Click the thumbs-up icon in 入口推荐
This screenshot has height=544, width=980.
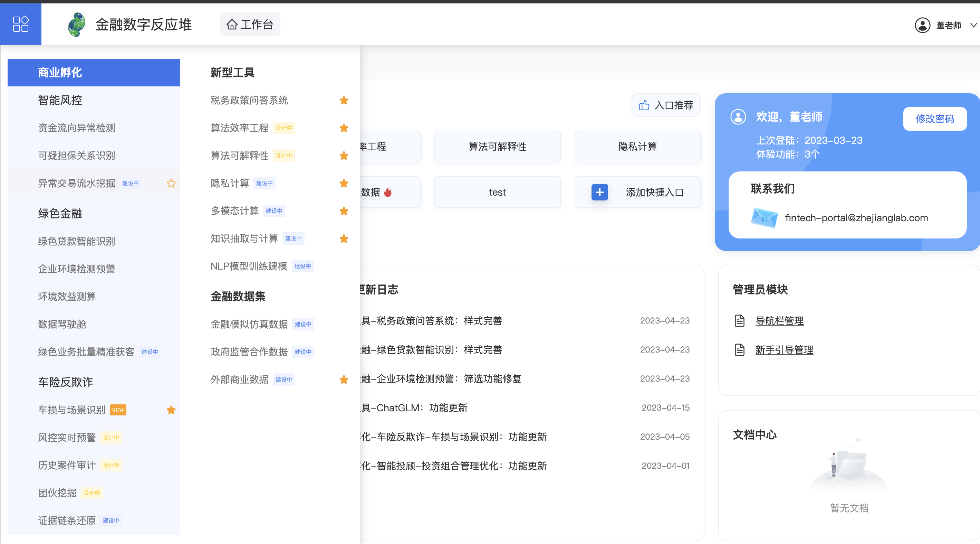pos(644,105)
